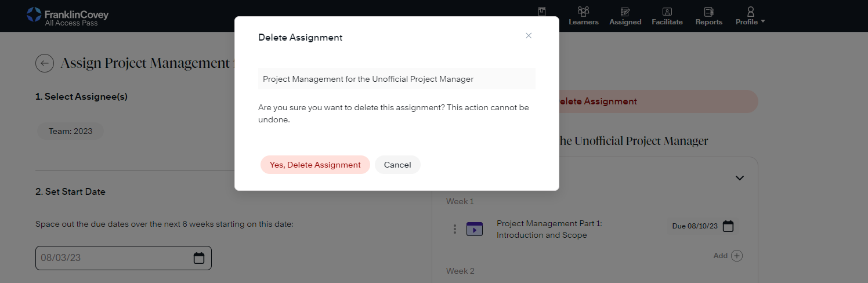The height and width of the screenshot is (283, 868).
Task: Click the FranklinCovey All Access Pass logo
Action: tap(67, 16)
